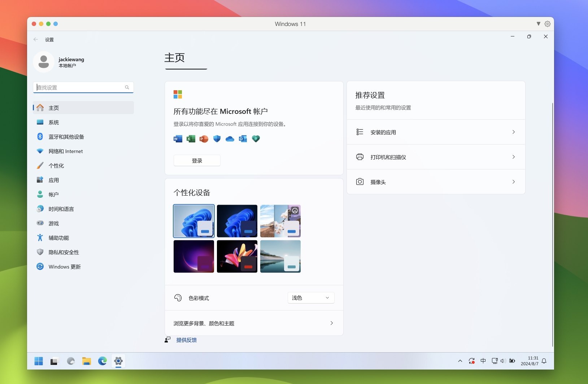Image resolution: width=588 pixels, height=384 pixels.
Task: Click the 登录 sign-in button
Action: [x=197, y=161]
